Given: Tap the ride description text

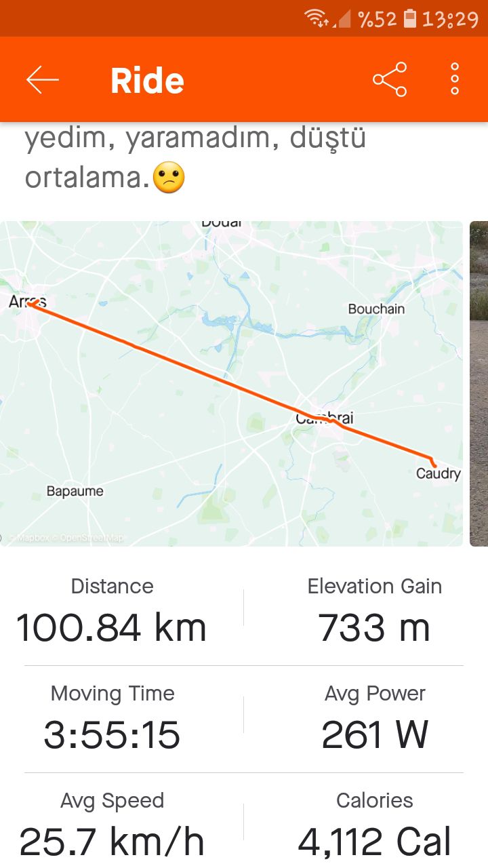Looking at the screenshot, I should pos(195,157).
